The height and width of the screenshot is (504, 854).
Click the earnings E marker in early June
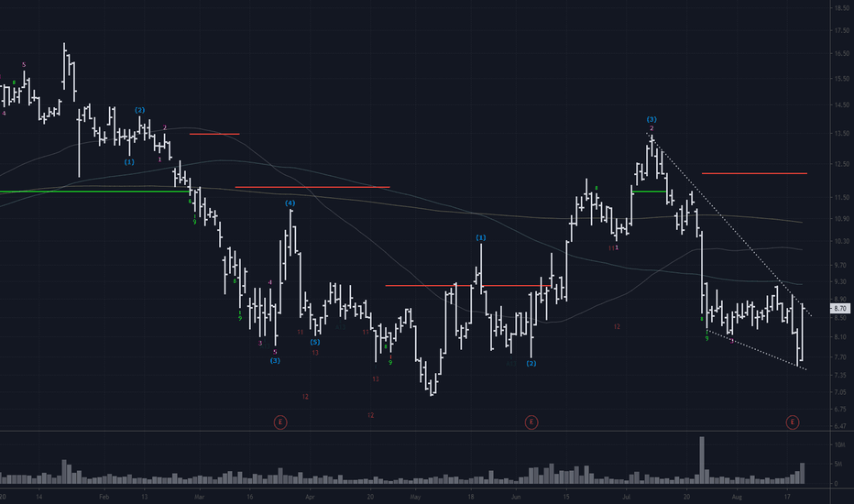531,422
